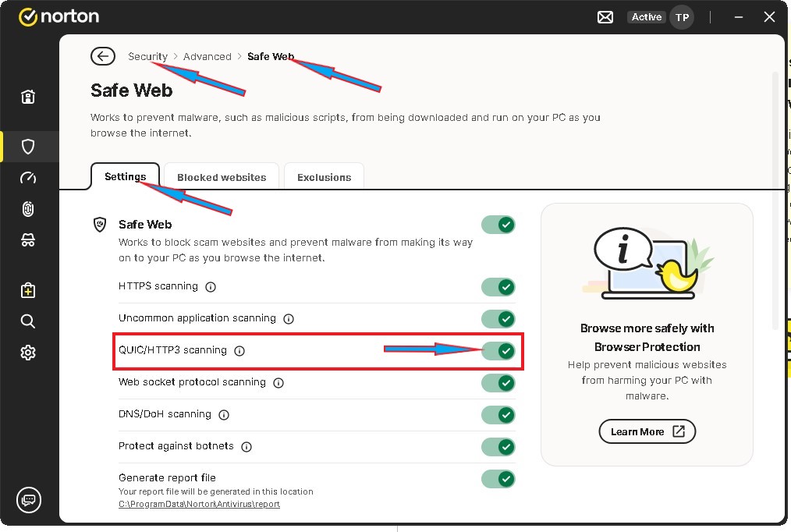Click the back arrow button
Screen dimensions: 791x532
click(102, 56)
